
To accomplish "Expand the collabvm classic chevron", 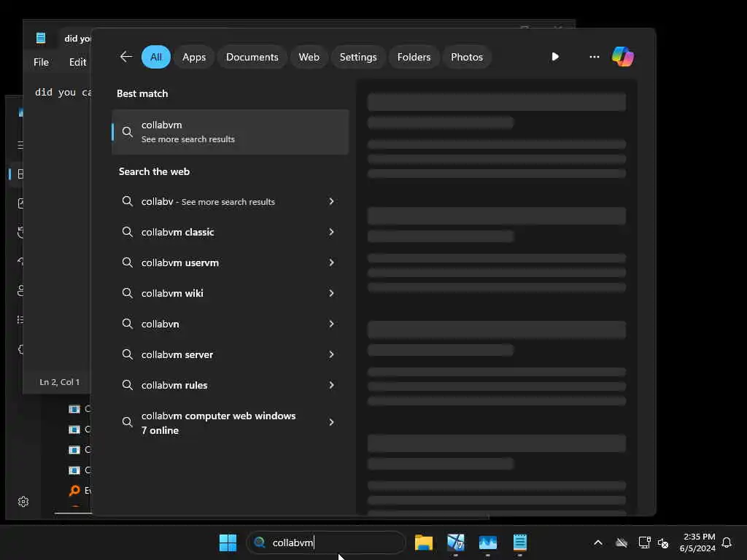I will [x=331, y=232].
